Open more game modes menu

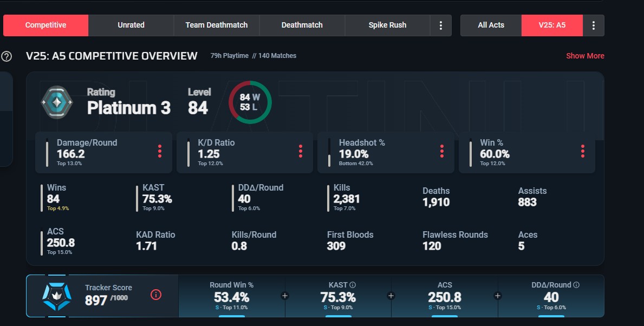tap(441, 25)
